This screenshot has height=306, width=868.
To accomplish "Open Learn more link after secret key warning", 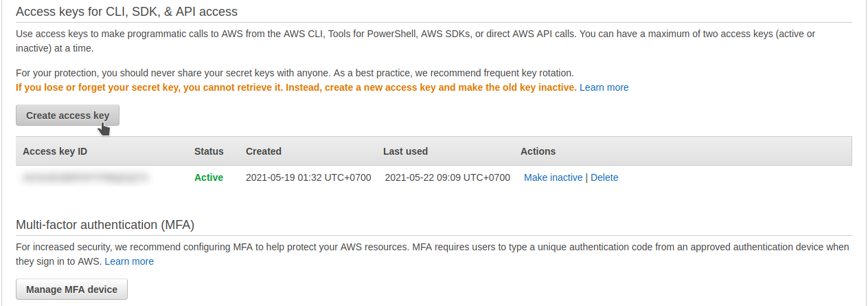I will click(x=604, y=87).
